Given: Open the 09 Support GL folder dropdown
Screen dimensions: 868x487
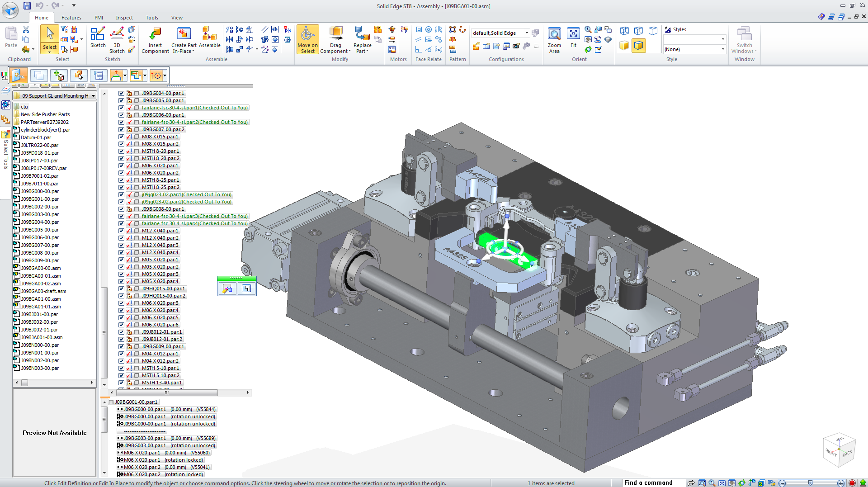Looking at the screenshot, I should [93, 96].
